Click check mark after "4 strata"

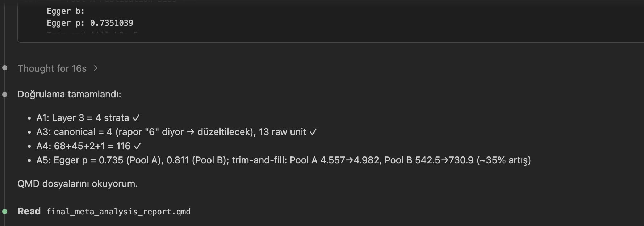136,118
